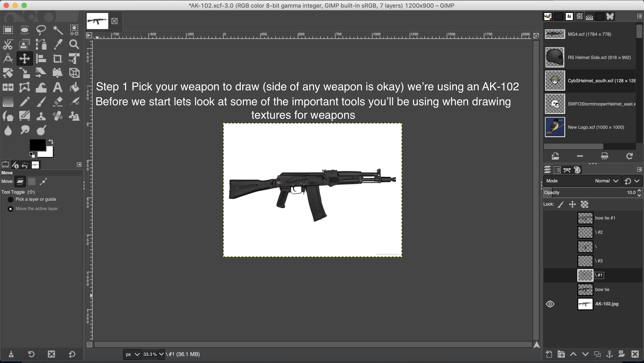Select the Text tool
The image size is (644, 363).
pos(58,87)
